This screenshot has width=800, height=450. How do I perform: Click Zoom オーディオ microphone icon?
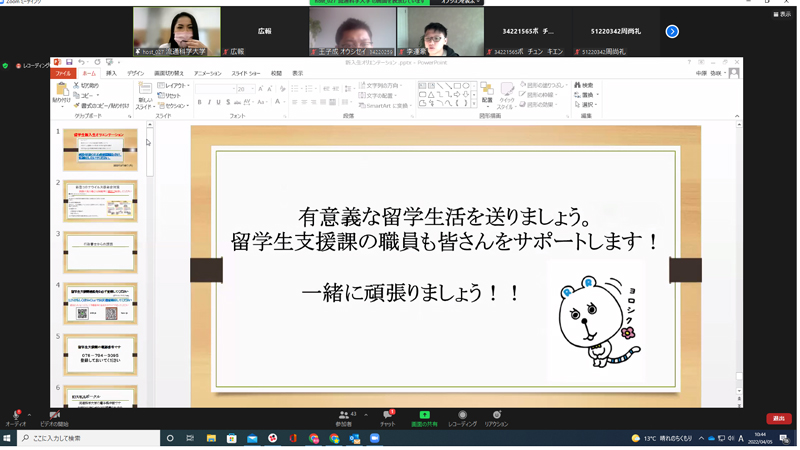pyautogui.click(x=16, y=415)
